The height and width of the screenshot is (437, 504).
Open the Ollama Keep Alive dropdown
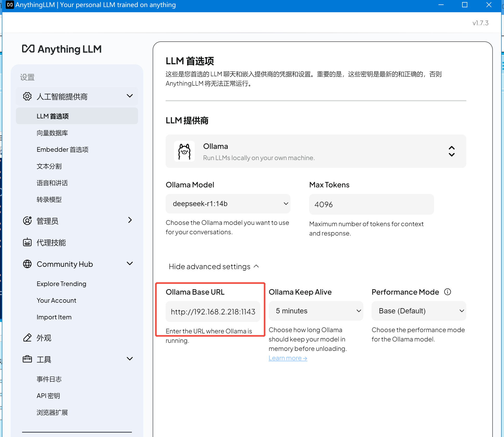point(316,311)
